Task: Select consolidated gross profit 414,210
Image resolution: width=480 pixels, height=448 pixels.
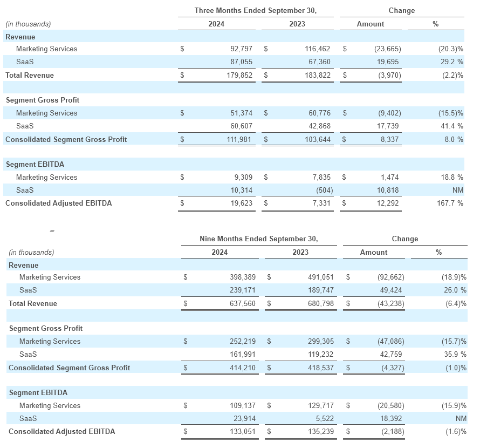Action: (243, 368)
